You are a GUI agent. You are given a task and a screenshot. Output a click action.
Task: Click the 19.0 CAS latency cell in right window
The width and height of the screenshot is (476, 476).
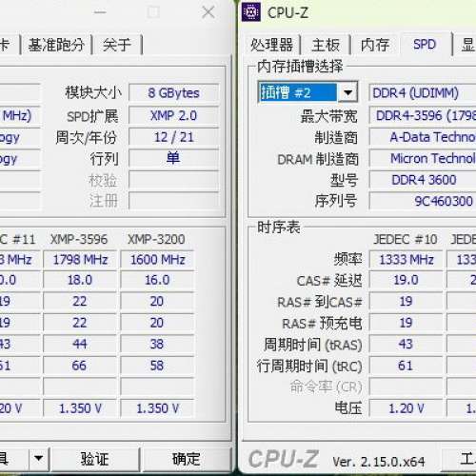click(x=407, y=280)
